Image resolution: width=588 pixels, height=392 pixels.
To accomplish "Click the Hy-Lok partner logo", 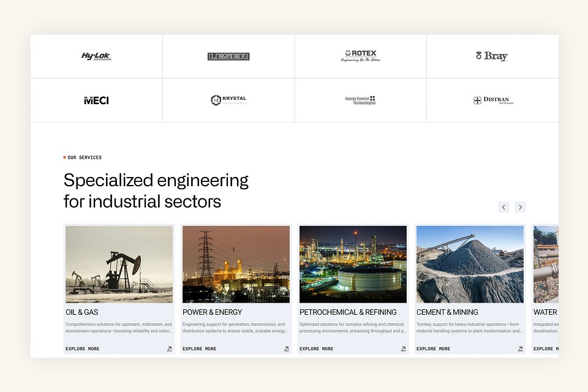I will (x=96, y=56).
